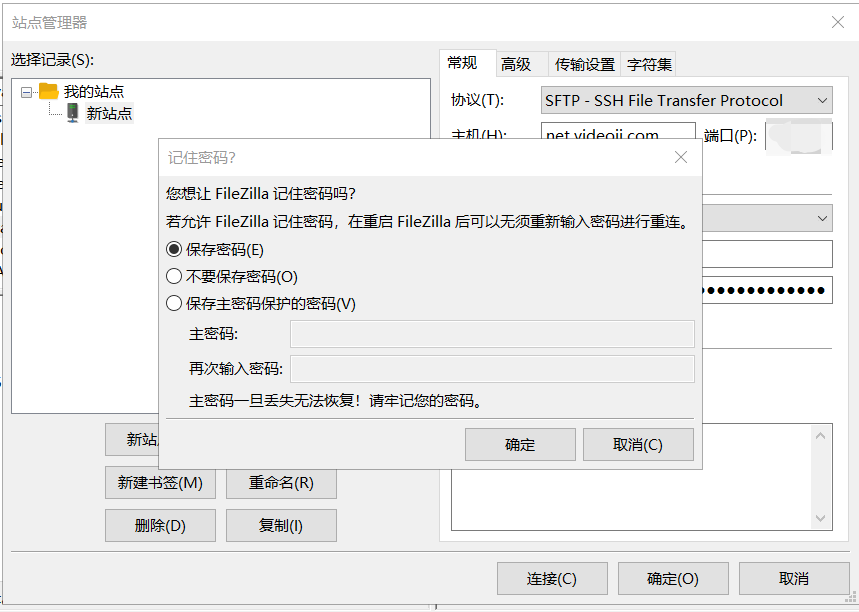The height and width of the screenshot is (612, 859).
Task: Click 连接(C) to connect to the site
Action: [x=551, y=578]
